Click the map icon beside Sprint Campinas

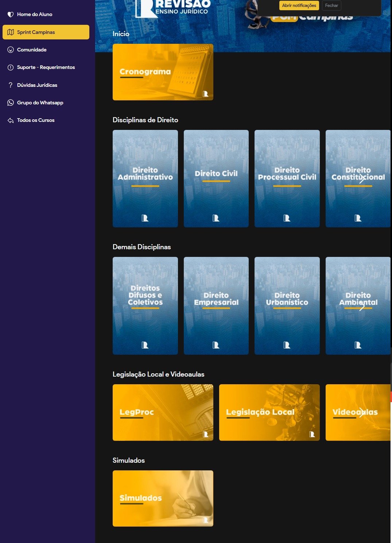click(x=11, y=32)
